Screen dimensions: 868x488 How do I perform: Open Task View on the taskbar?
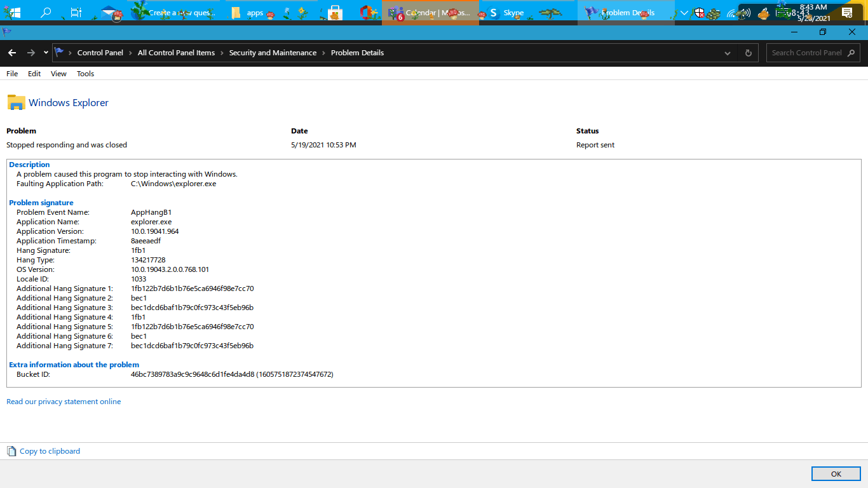pyautogui.click(x=76, y=12)
